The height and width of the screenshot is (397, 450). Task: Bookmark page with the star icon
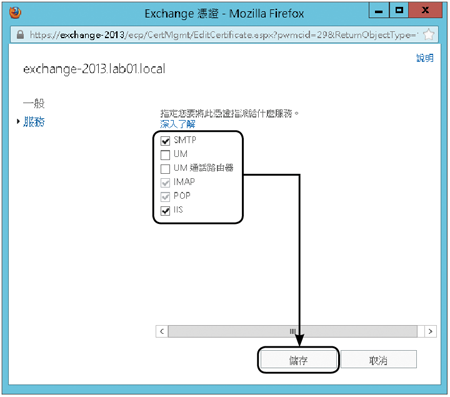coord(429,34)
